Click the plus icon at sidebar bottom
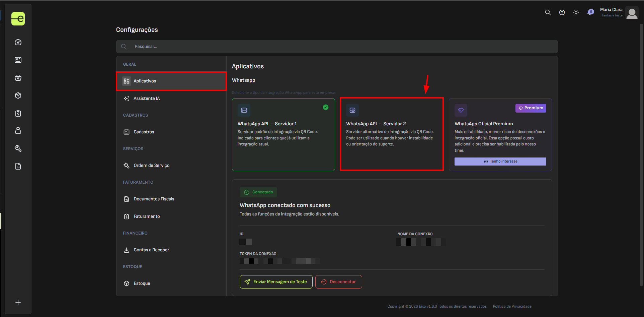This screenshot has width=644, height=317. [x=18, y=302]
